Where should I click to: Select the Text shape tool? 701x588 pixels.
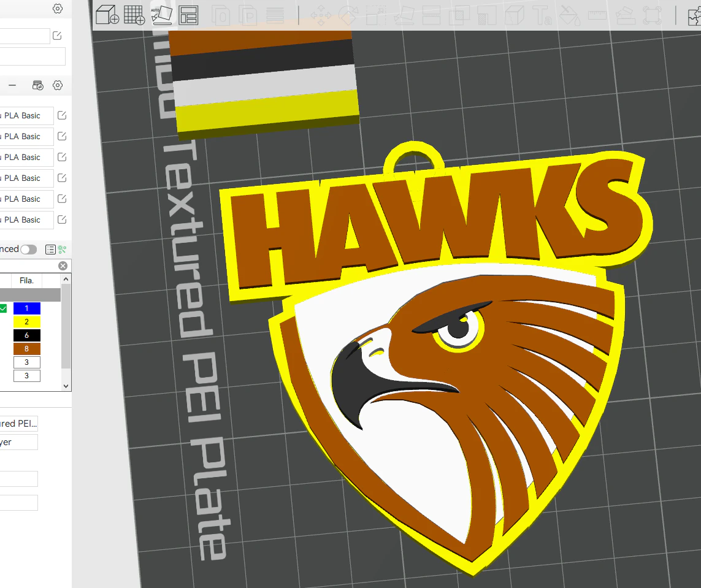542,16
